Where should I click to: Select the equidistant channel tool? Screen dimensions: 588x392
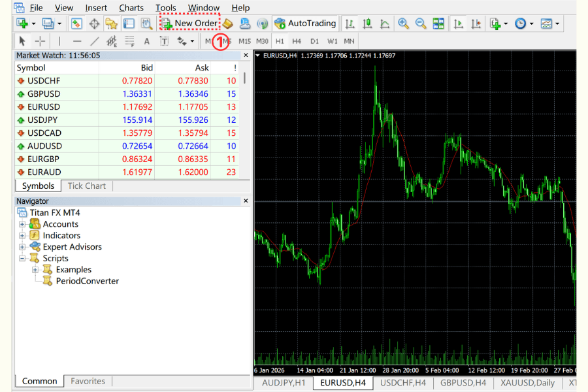pos(112,41)
